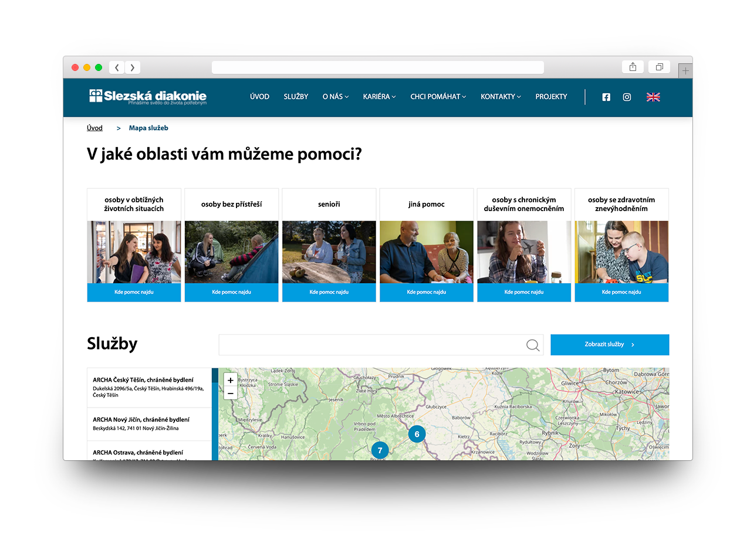Screen dimensions: 747x560
Task: Expand the KONTAKTY dropdown menu
Action: click(501, 97)
